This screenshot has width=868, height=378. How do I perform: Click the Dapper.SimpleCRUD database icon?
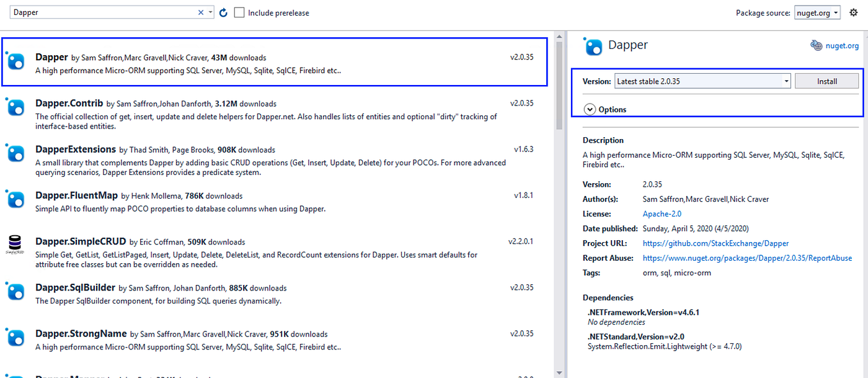15,245
